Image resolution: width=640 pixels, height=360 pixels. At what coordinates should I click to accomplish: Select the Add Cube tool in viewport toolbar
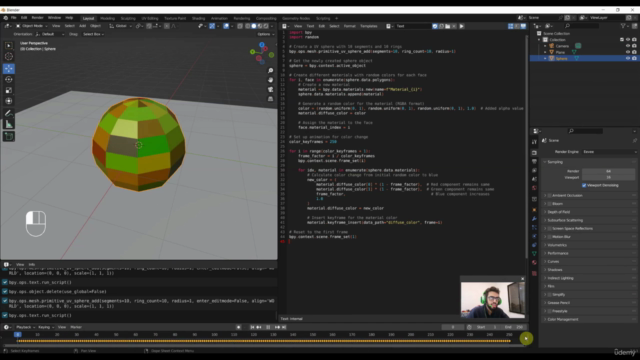[9, 136]
